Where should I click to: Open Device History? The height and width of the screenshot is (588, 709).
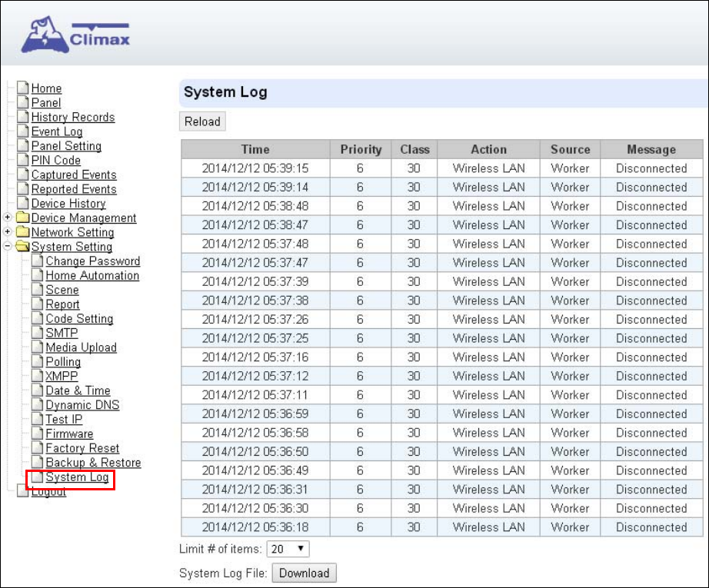point(68,204)
